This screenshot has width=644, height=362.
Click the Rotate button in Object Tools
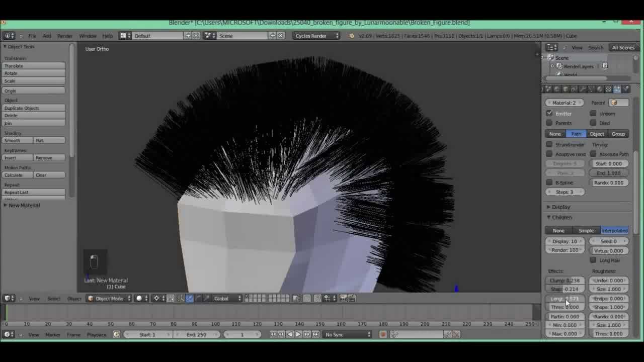[34, 73]
